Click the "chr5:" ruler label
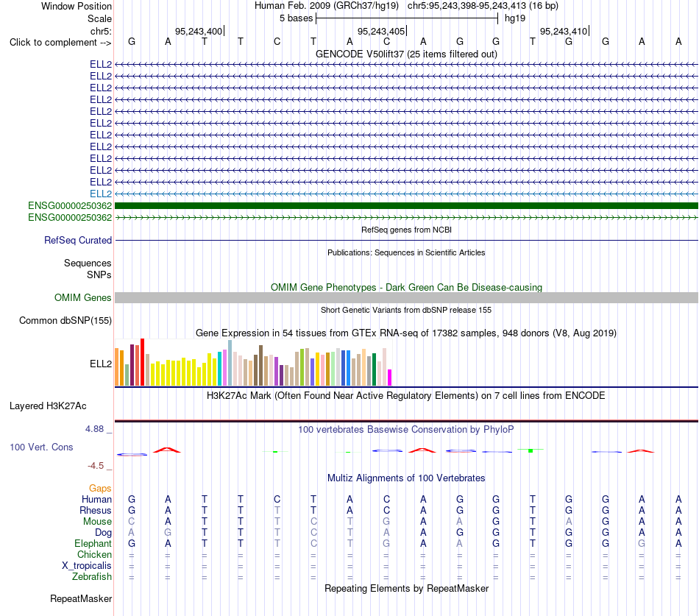This screenshot has width=699, height=616. (101, 31)
